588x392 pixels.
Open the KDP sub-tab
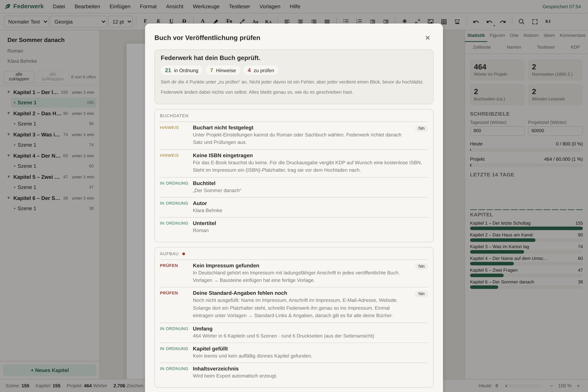pyautogui.click(x=575, y=47)
